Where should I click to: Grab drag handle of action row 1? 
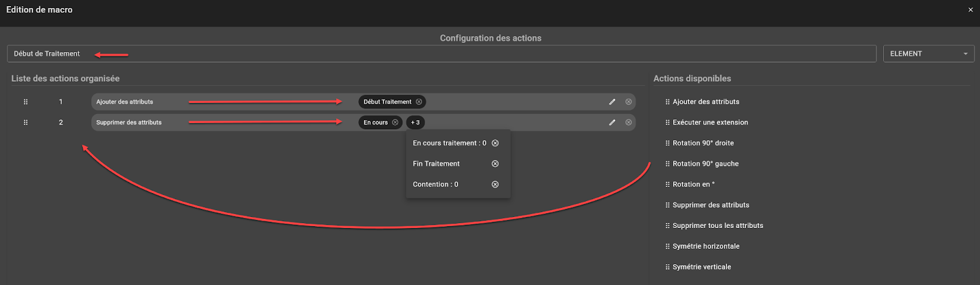[26, 102]
